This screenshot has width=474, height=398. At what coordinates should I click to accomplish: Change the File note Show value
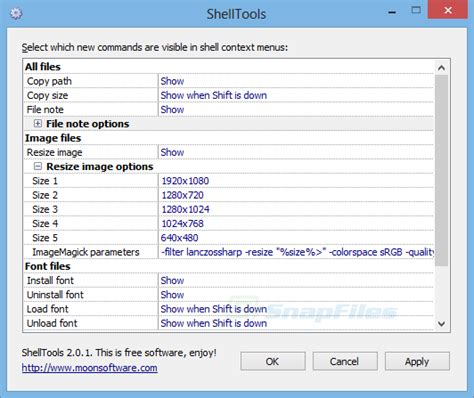point(296,110)
